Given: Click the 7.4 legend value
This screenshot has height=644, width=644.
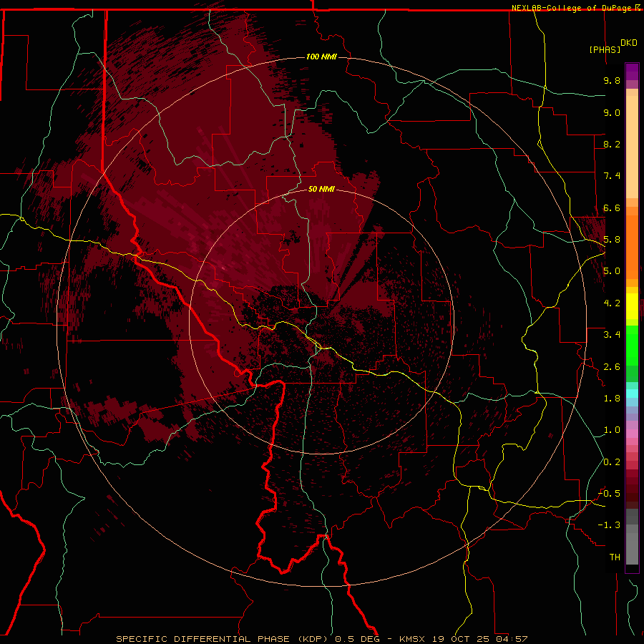Looking at the screenshot, I should click(612, 176).
